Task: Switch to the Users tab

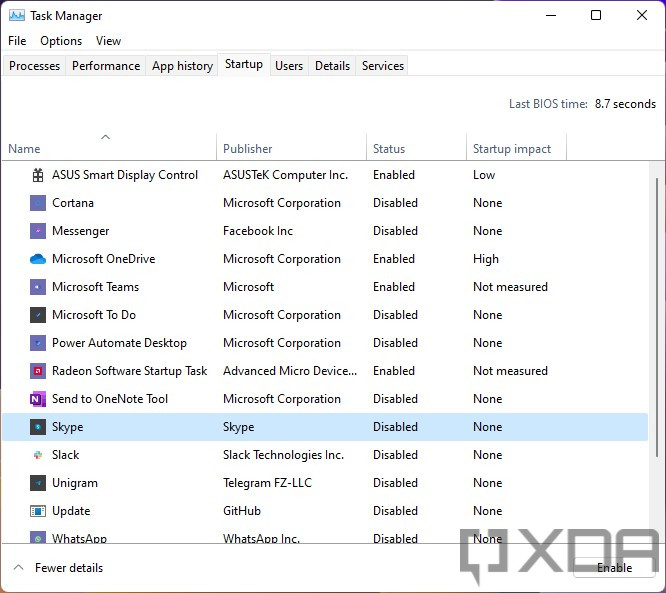Action: click(289, 66)
